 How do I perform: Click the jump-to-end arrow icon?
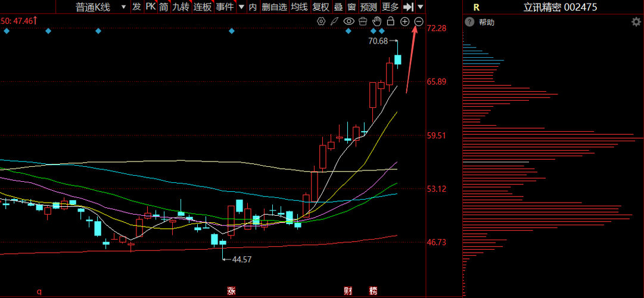click(408, 7)
